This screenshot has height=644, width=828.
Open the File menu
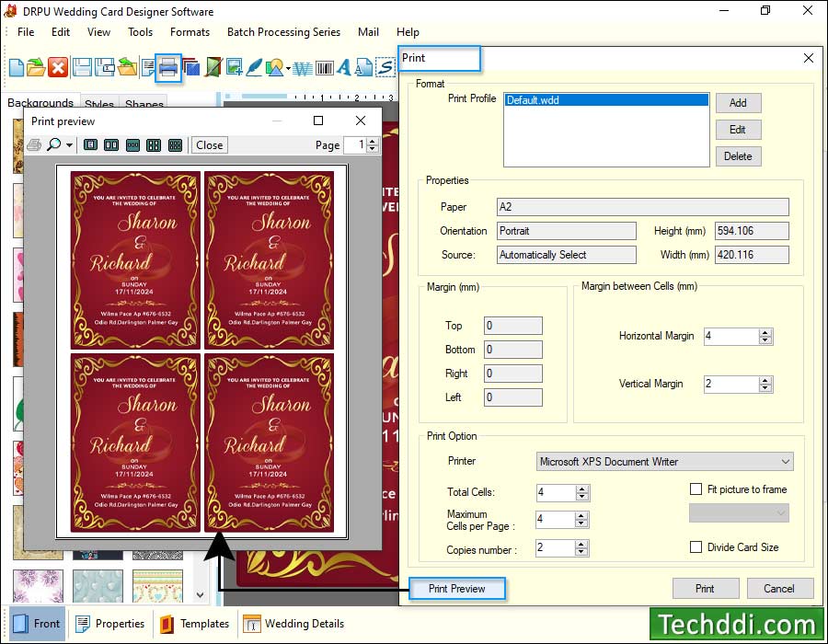pos(26,32)
